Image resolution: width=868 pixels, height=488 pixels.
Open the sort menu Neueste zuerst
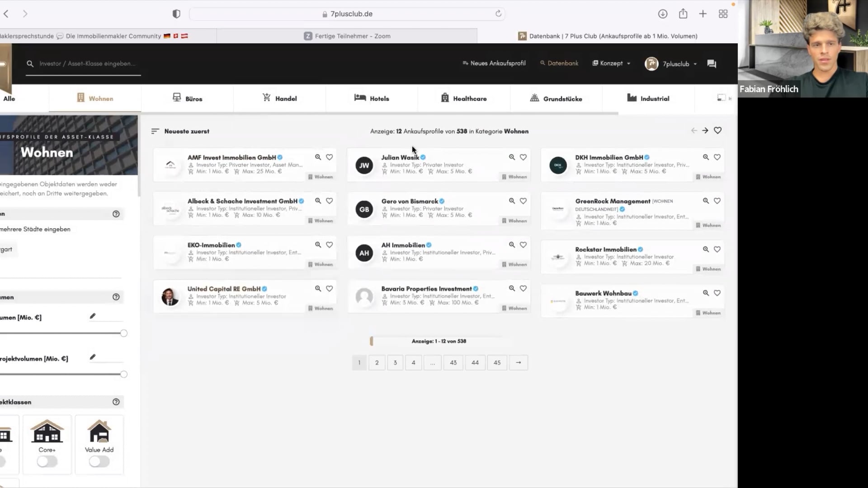pos(180,131)
